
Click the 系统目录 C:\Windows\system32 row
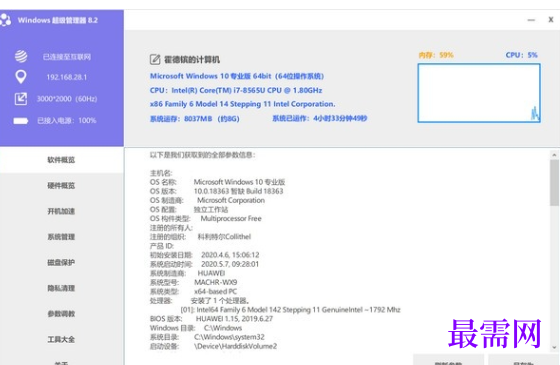(x=207, y=337)
